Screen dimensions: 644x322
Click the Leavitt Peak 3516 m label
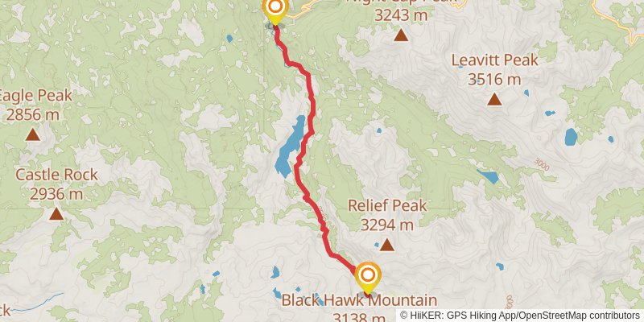(x=494, y=69)
